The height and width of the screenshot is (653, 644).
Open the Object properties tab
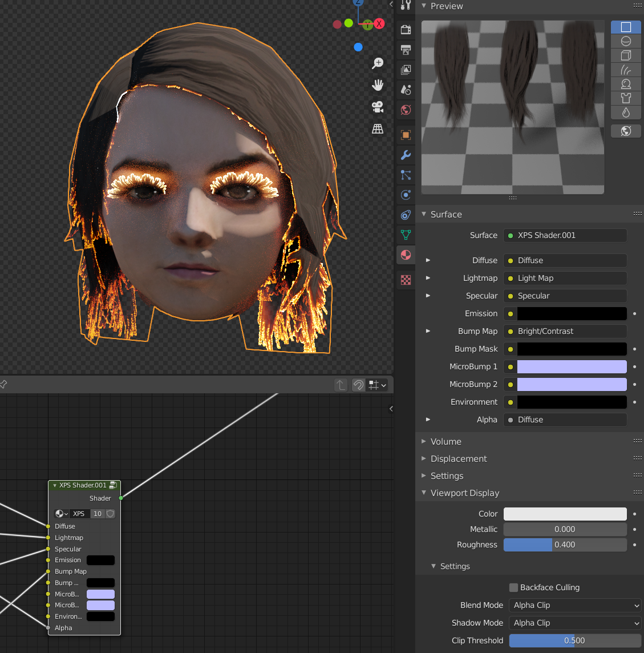click(406, 135)
